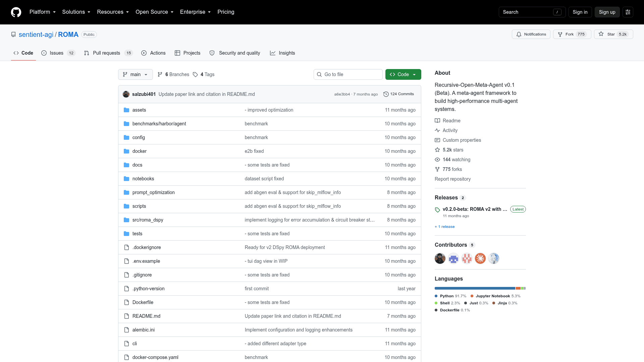Image resolution: width=644 pixels, height=362 pixels.
Task: Click the assets folder icon
Action: click(126, 110)
